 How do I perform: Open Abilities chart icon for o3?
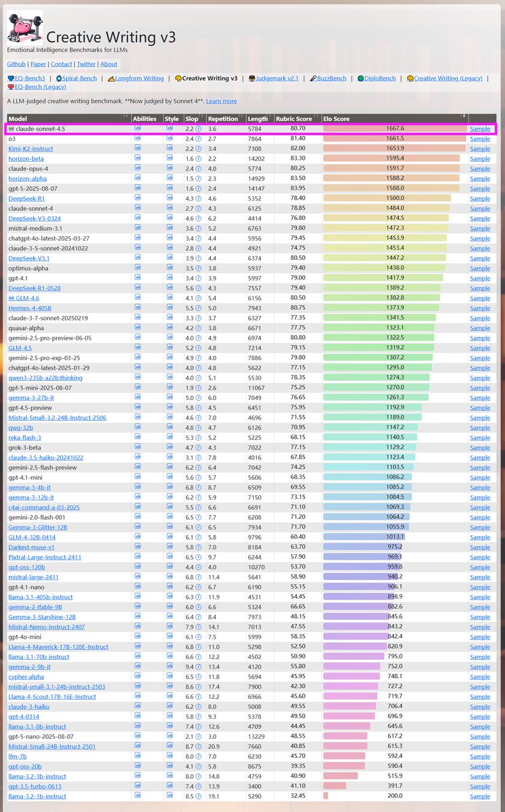[x=138, y=138]
